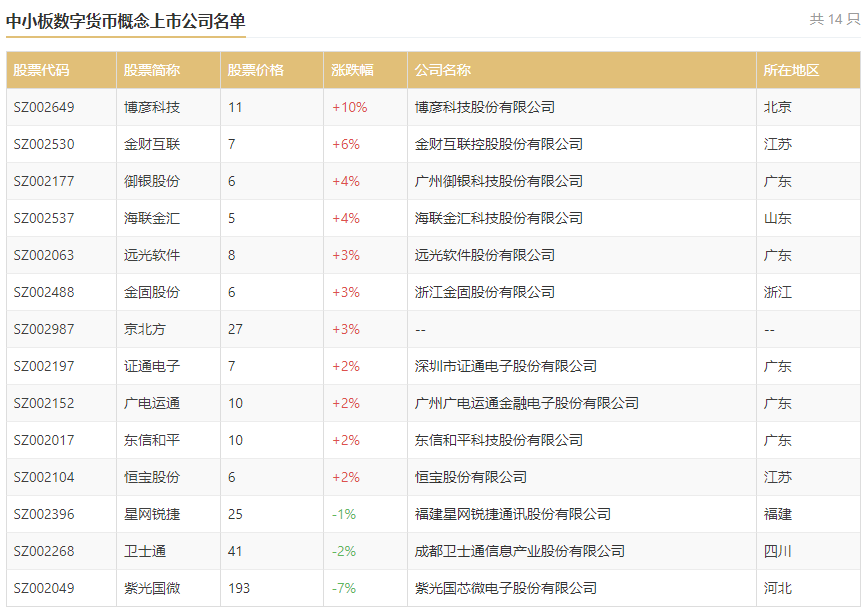
Task: Select stock code SZ002197
Action: coord(44,366)
